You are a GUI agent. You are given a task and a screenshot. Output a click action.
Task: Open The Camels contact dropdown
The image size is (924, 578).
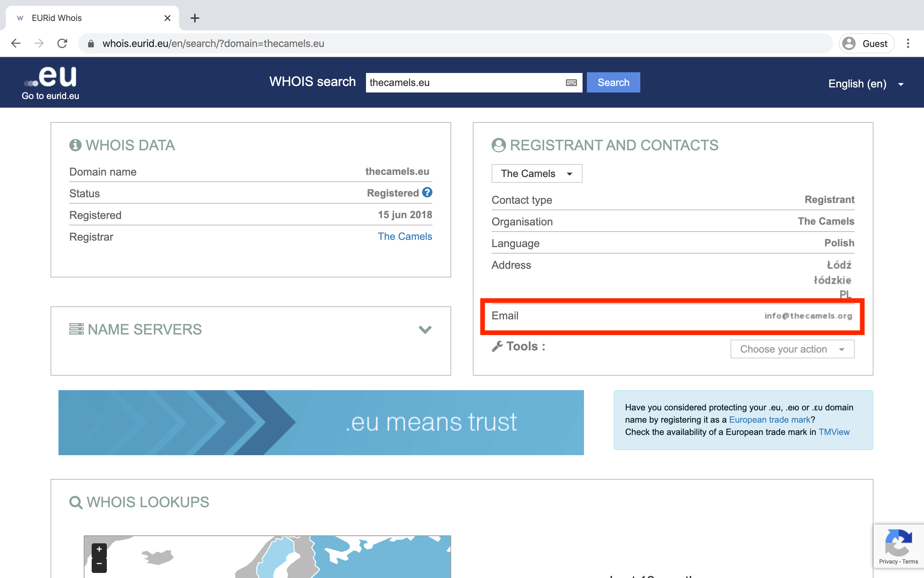click(x=536, y=173)
